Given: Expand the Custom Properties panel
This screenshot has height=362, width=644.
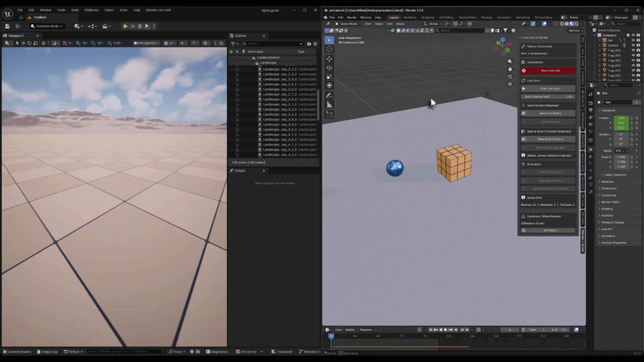Looking at the screenshot, I should click(613, 243).
